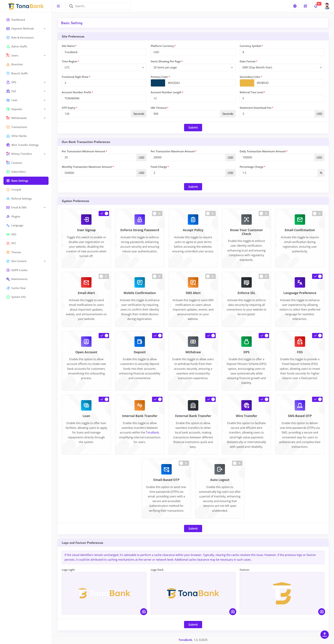Click the hamburger menu icon

coord(58,6)
